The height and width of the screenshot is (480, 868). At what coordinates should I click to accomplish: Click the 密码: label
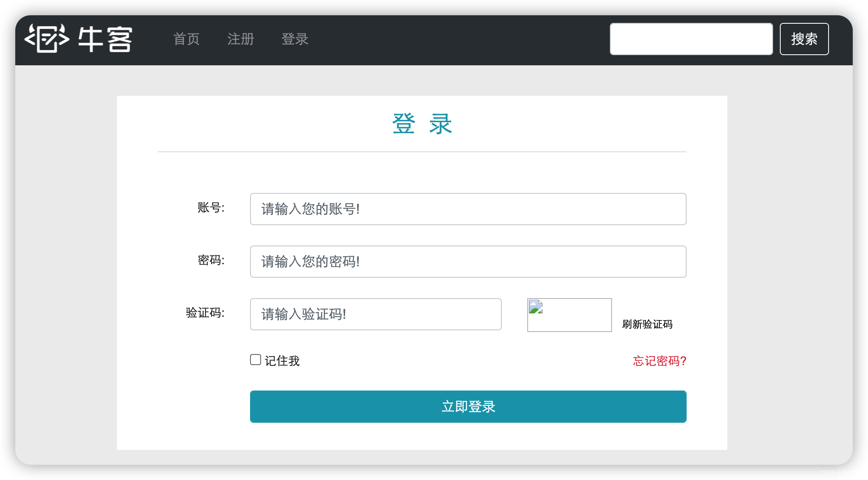click(x=211, y=260)
